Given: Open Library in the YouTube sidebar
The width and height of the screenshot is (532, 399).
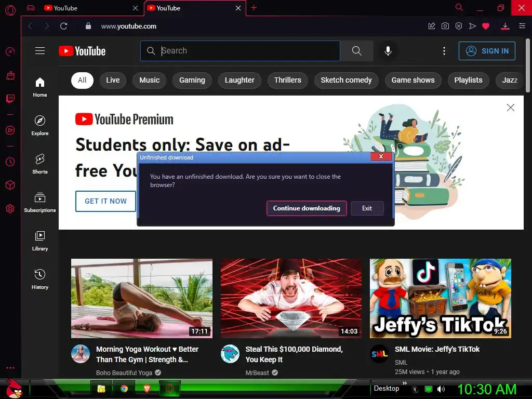Looking at the screenshot, I should pyautogui.click(x=40, y=241).
